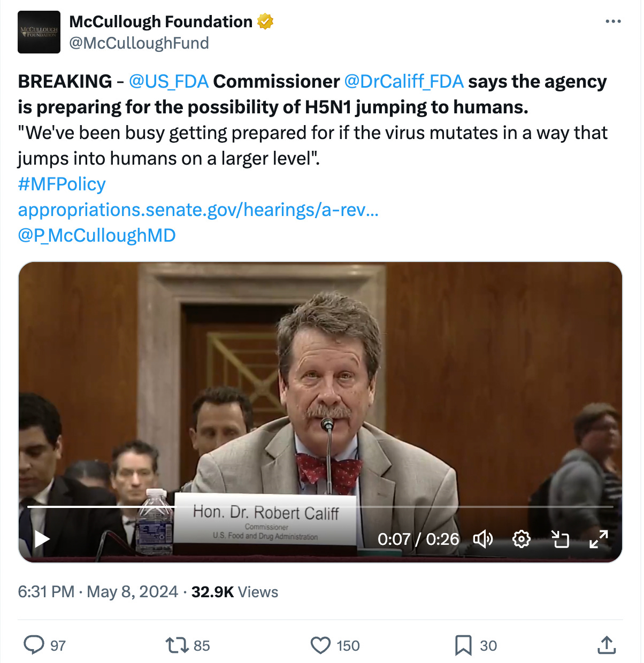Visit the @P_McCulloughMD mention
The width and height of the screenshot is (644, 663).
click(97, 235)
